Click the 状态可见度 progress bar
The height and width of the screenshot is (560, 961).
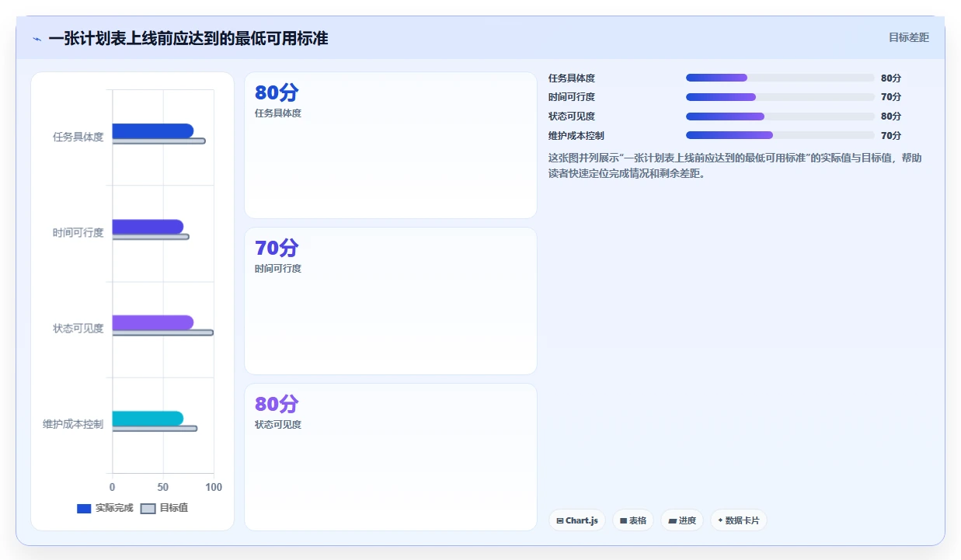click(x=780, y=117)
